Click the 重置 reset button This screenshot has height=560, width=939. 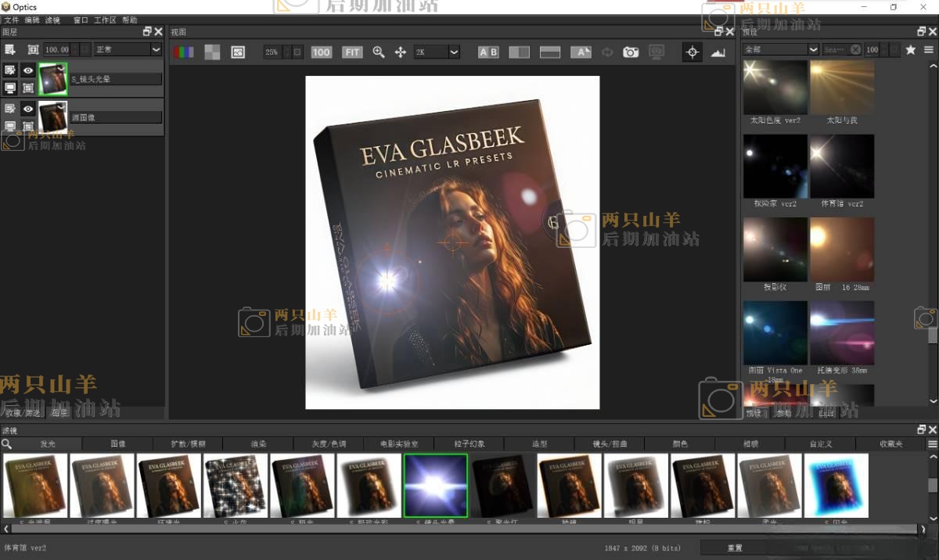(736, 547)
